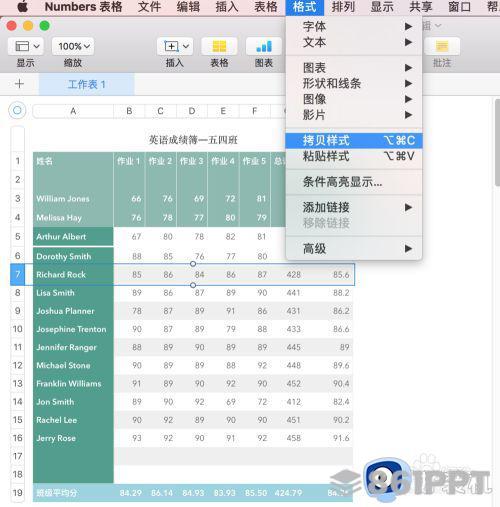The image size is (500, 507).
Task: Expand the 图表 submenu in 格式 menu
Action: (354, 68)
